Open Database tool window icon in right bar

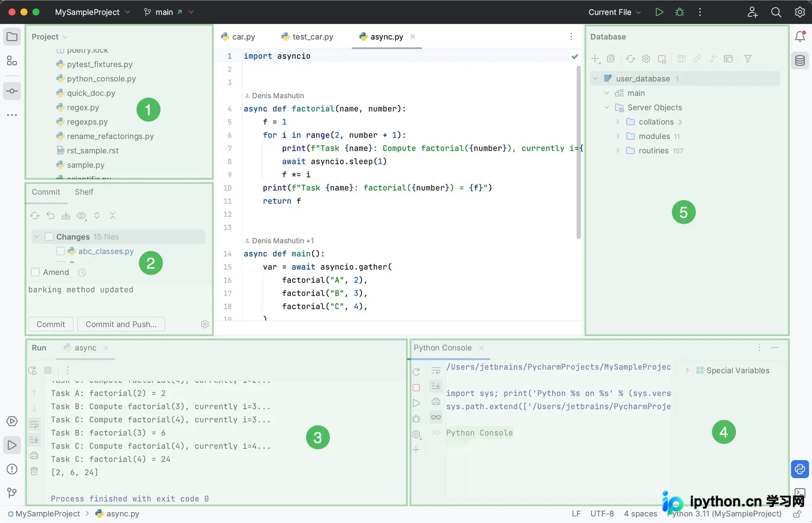[x=800, y=61]
